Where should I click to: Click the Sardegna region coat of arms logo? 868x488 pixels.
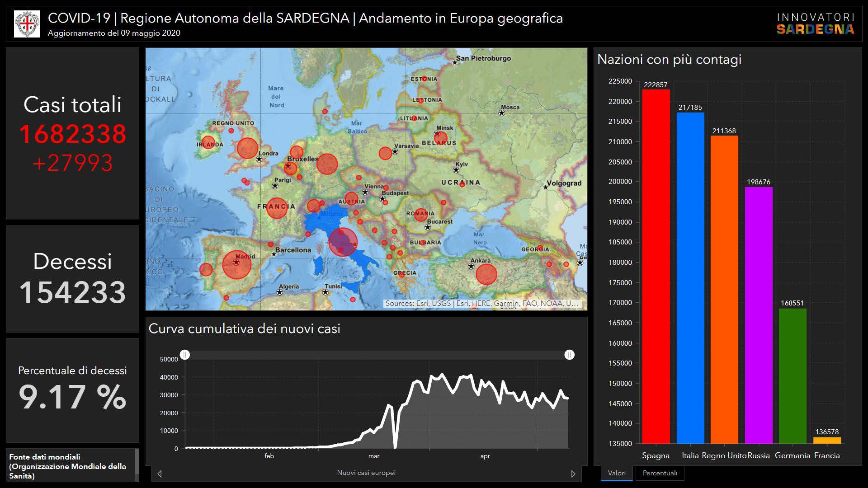coord(27,24)
